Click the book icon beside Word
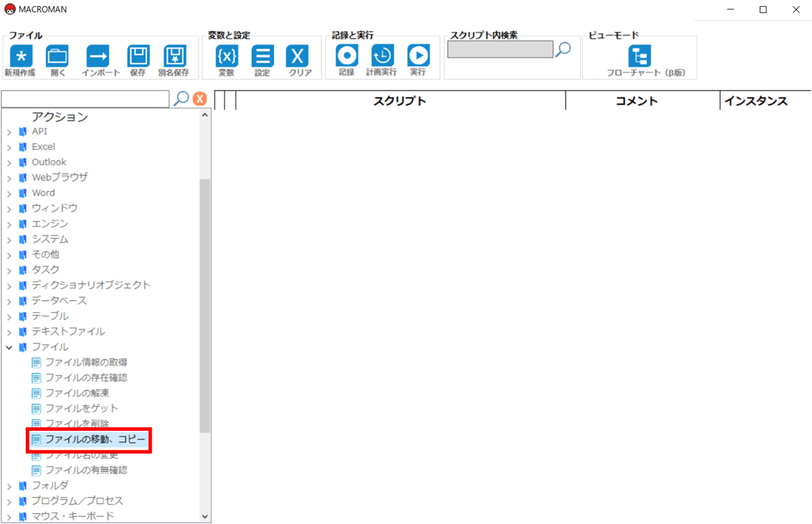The image size is (812, 524). point(23,193)
